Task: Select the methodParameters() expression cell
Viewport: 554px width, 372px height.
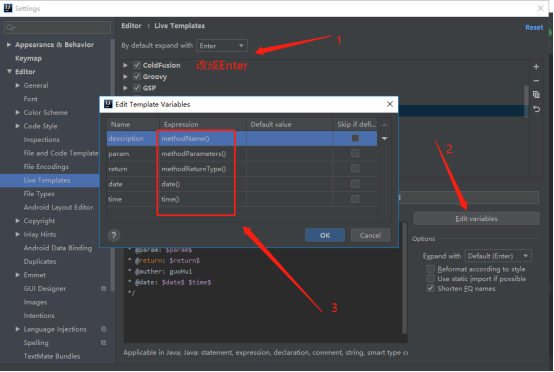Action: [203, 154]
